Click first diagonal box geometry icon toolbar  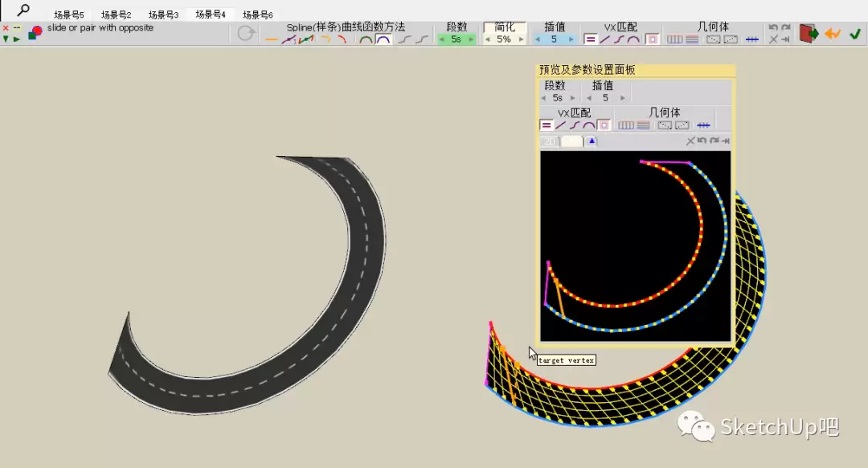[714, 39]
